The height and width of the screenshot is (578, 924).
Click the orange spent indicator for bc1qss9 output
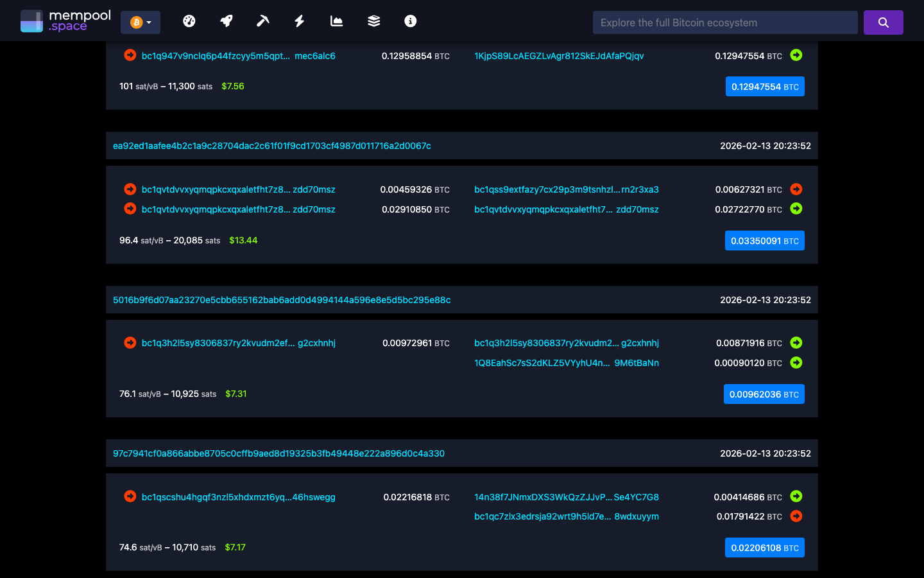pos(796,189)
